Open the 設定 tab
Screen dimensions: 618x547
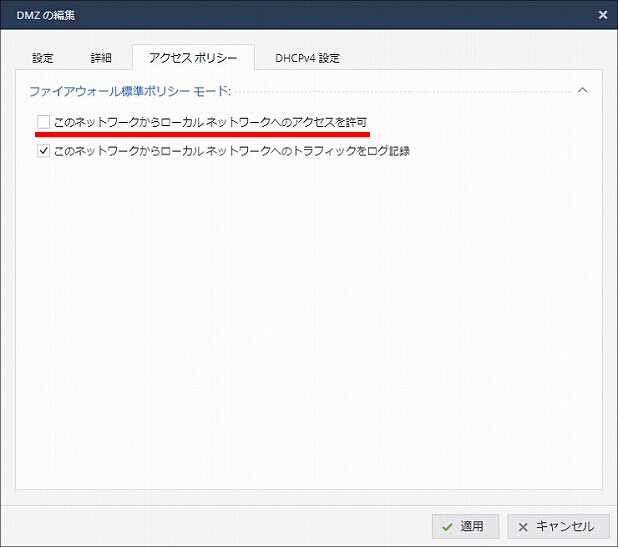pos(43,58)
